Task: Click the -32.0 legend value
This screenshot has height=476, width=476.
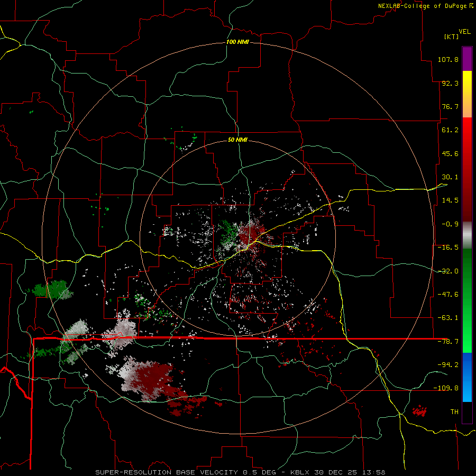Action: point(448,271)
